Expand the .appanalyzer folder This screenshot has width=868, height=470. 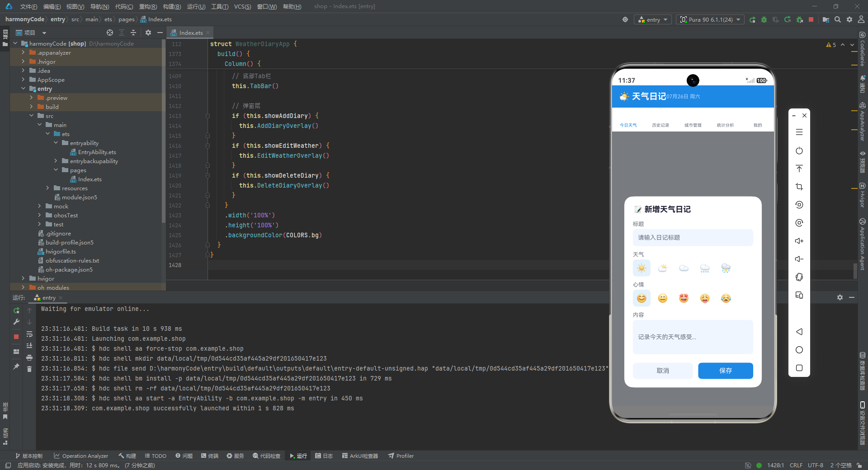pyautogui.click(x=23, y=52)
